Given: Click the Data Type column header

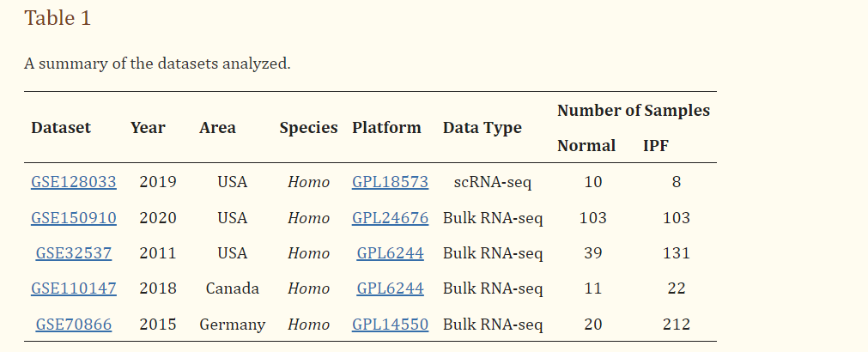Looking at the screenshot, I should coord(483,128).
